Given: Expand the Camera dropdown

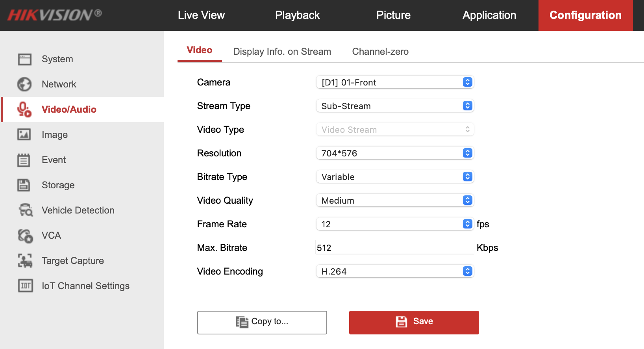Looking at the screenshot, I should (x=394, y=82).
